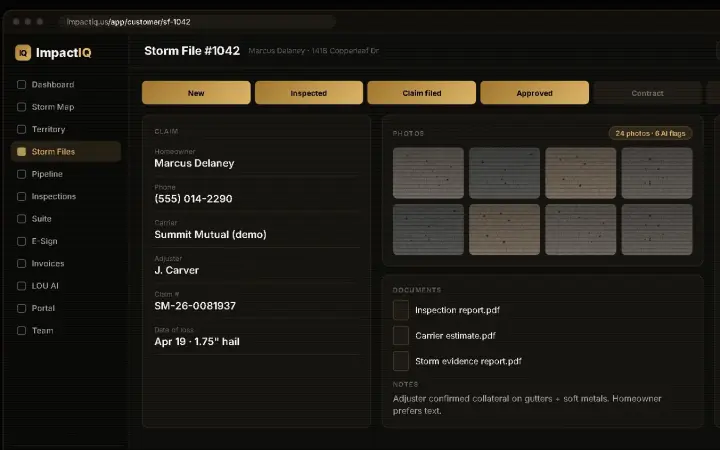The width and height of the screenshot is (720, 450).
Task: Open the first photo thumbnail in bottom row
Action: click(x=428, y=230)
